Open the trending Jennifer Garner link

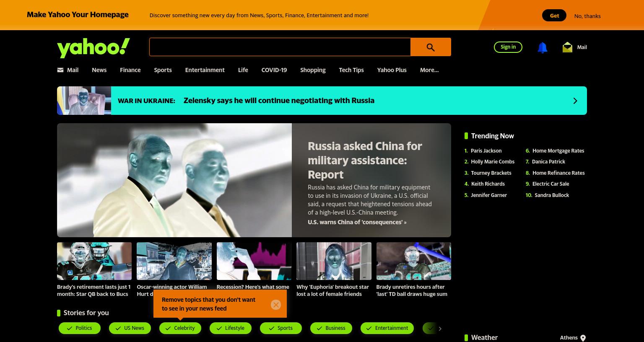coord(489,195)
